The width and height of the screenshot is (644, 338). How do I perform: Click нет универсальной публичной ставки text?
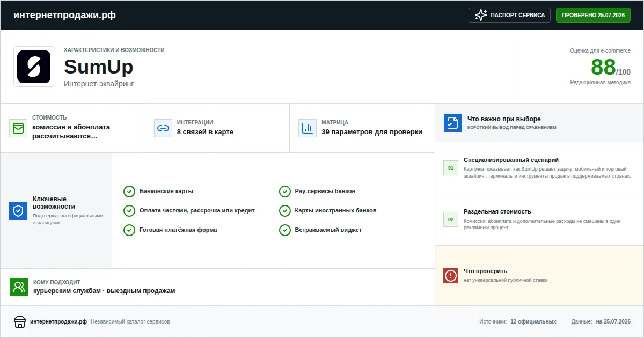506,280
